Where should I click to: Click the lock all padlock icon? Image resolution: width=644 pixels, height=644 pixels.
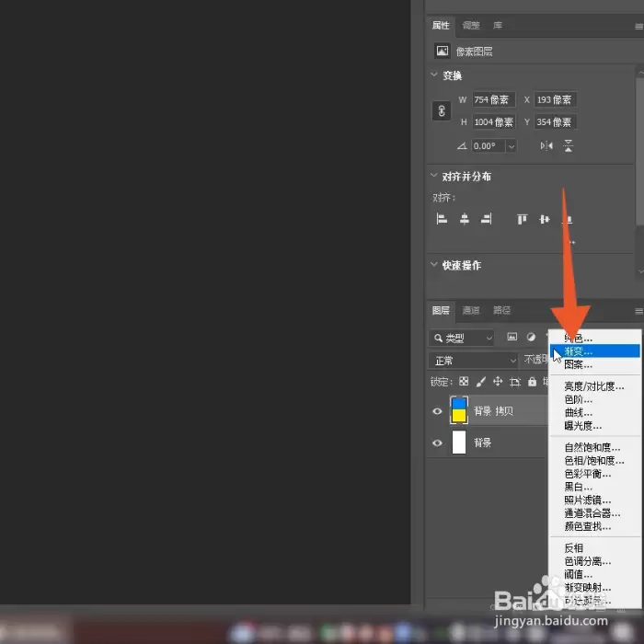point(533,382)
